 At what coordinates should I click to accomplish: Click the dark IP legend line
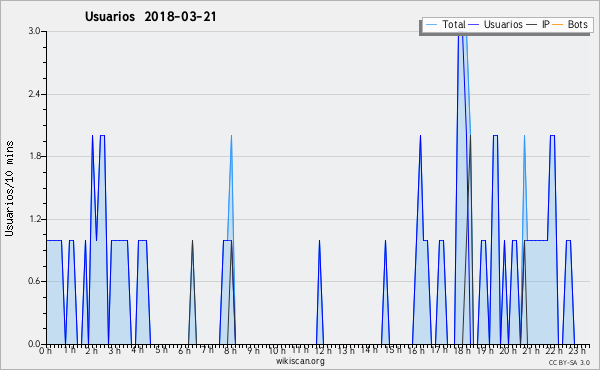click(x=532, y=25)
